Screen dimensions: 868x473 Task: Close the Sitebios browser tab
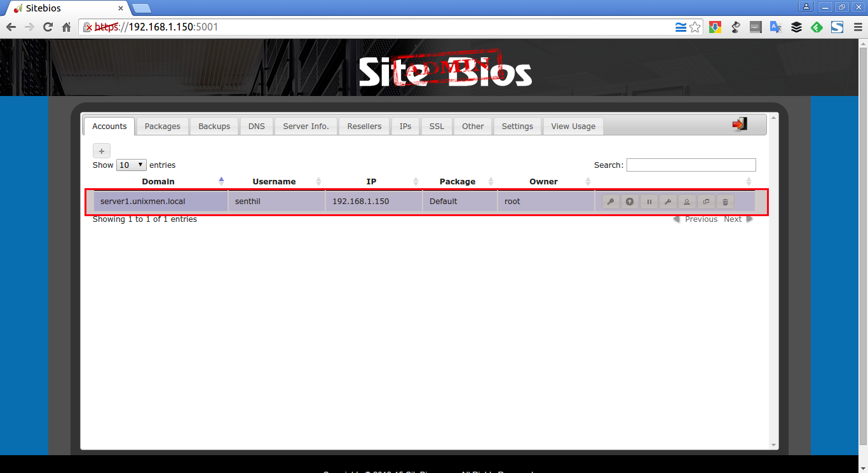click(x=121, y=8)
